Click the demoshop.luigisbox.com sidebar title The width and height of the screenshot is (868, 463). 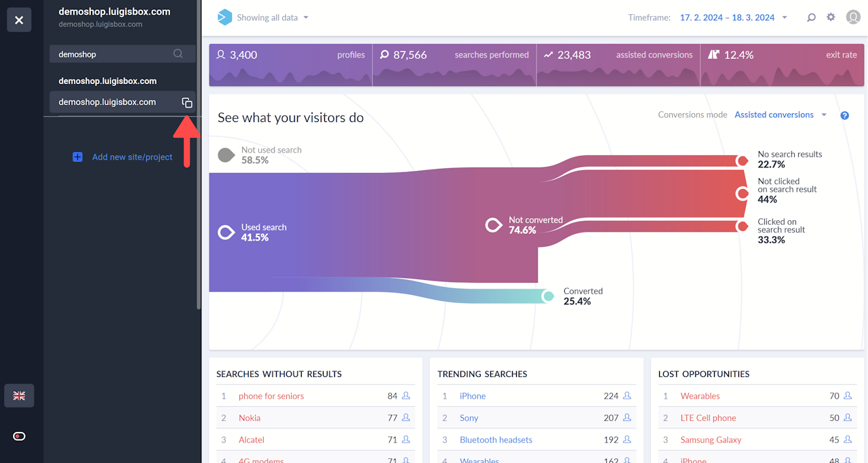(x=115, y=12)
